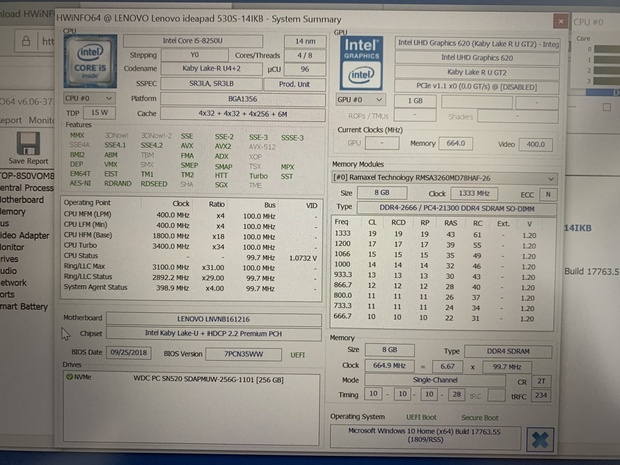The height and width of the screenshot is (465, 620).
Task: Expand the Ramaxel memory module dropdown
Action: click(x=444, y=178)
